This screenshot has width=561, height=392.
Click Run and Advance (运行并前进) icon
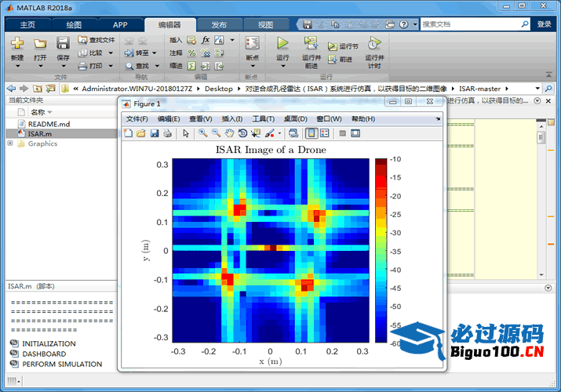coord(311,43)
